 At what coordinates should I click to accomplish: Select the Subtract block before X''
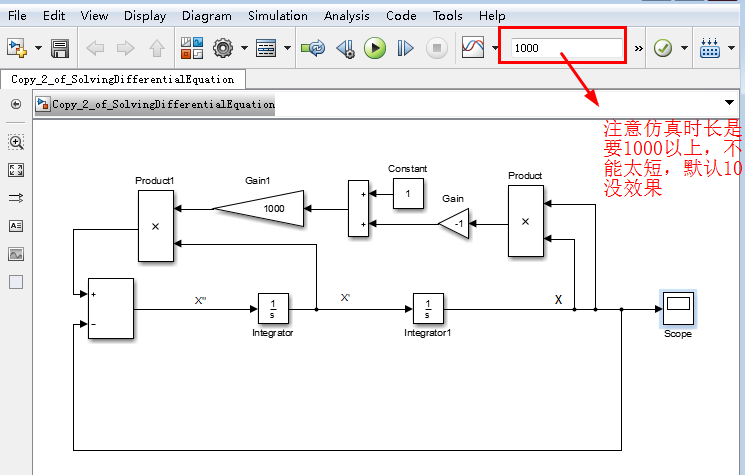click(111, 309)
